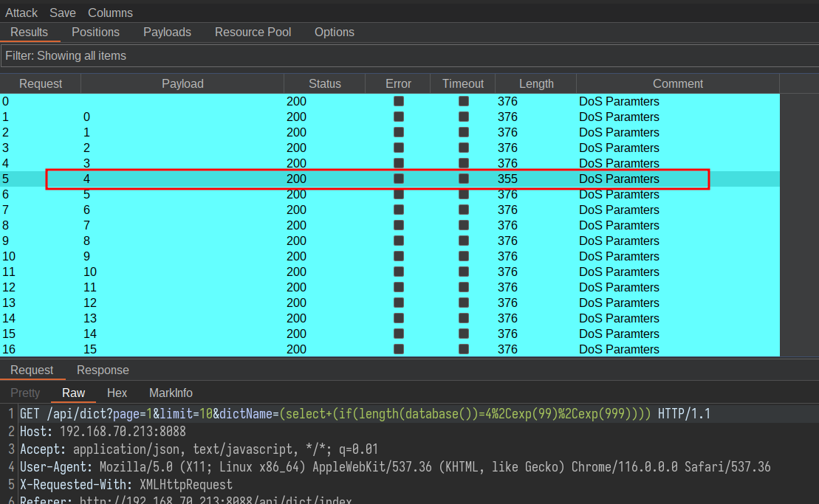
Task: Click the comment of request 15
Action: (619, 334)
